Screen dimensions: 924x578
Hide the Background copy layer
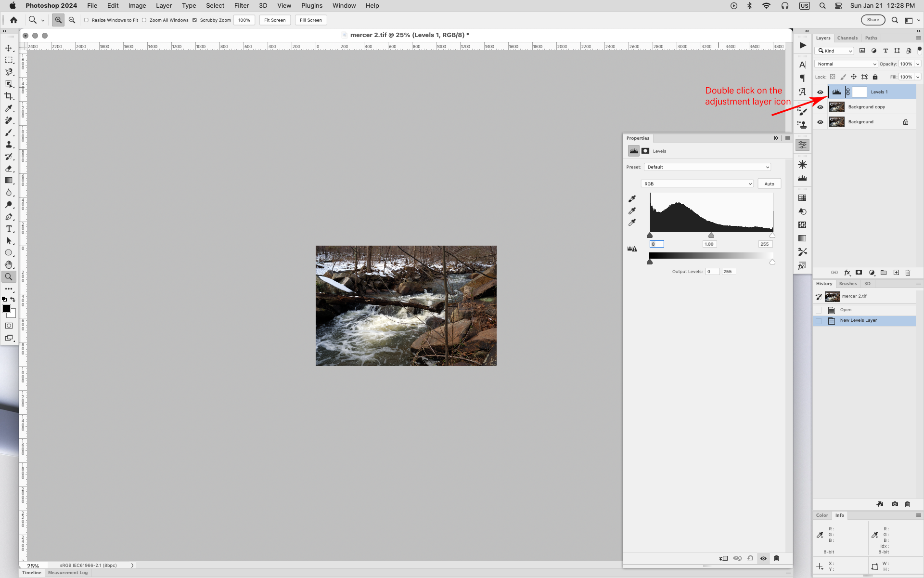[x=821, y=107]
